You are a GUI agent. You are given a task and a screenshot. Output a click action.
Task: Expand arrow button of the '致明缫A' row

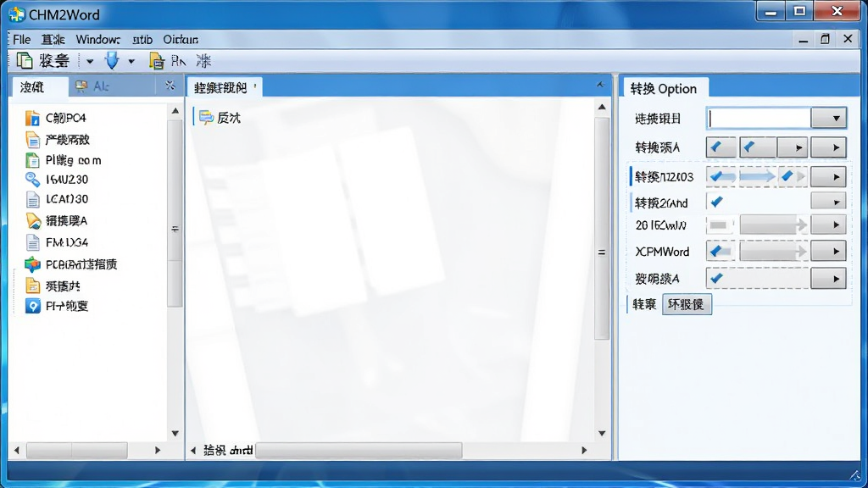(x=829, y=279)
